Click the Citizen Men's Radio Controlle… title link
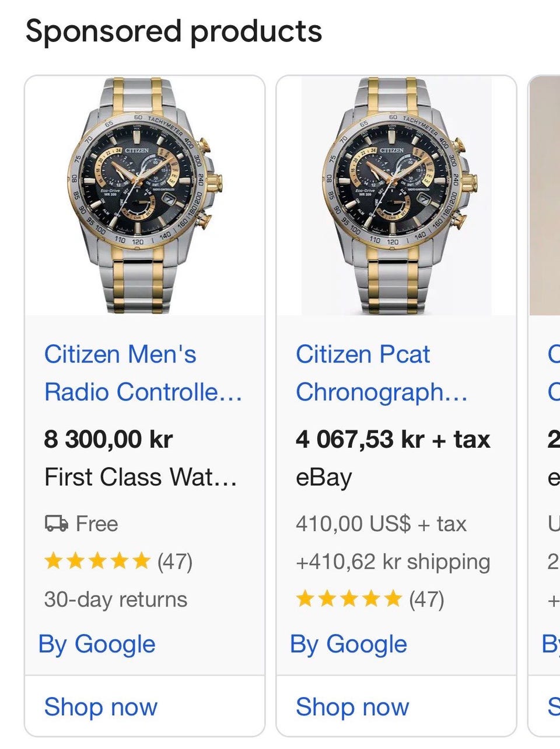560x749 pixels. tap(143, 373)
